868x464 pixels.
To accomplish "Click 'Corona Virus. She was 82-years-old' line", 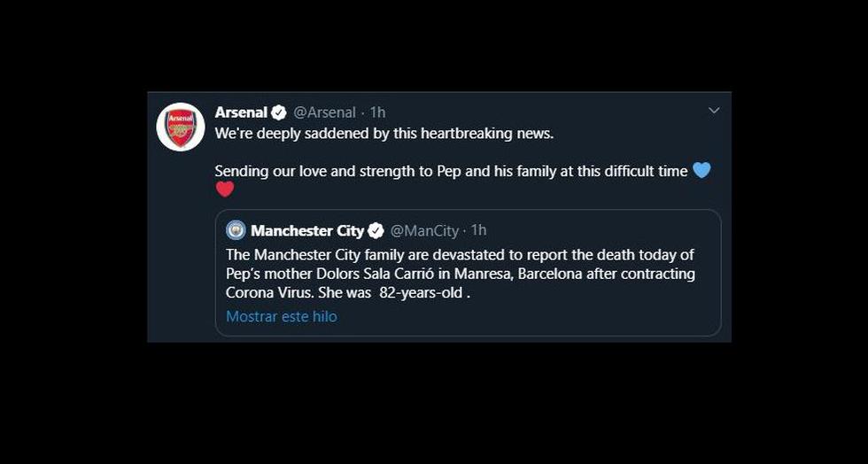I will [x=347, y=293].
